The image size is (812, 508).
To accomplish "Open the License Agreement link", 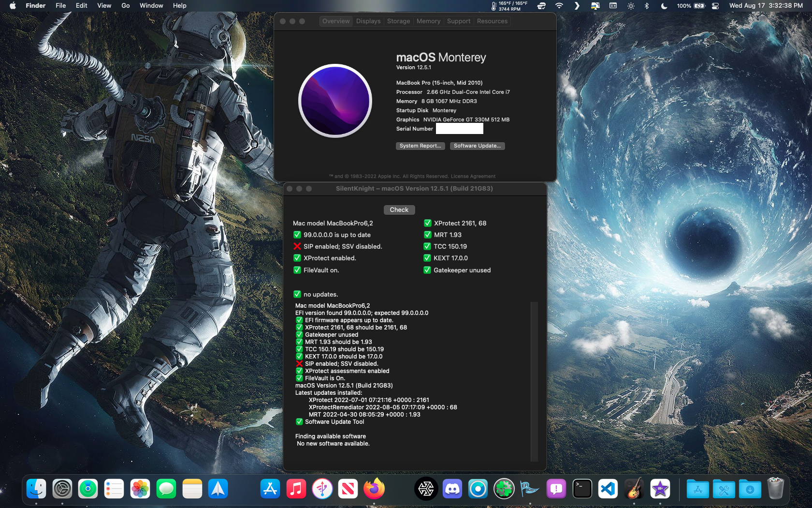I will tap(473, 177).
